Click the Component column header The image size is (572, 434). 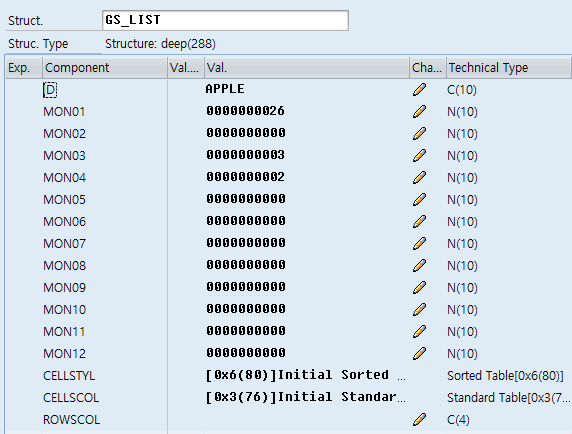point(105,67)
